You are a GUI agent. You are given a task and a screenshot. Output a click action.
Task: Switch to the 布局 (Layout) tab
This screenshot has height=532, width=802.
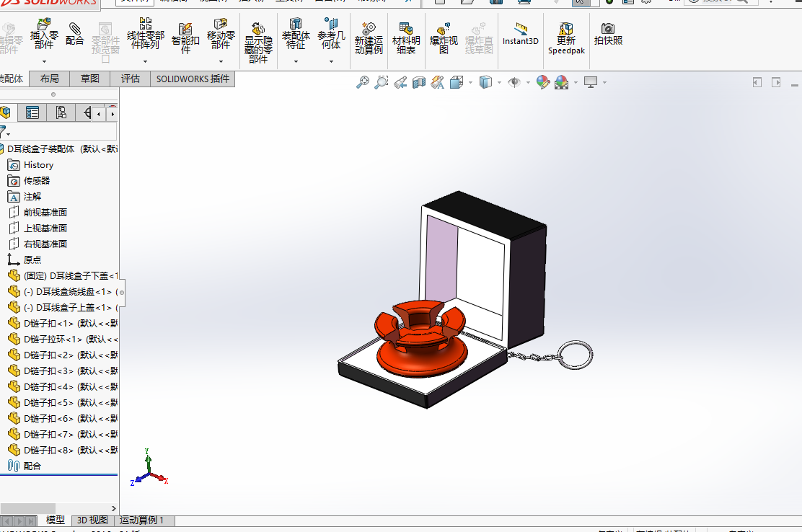pos(50,79)
